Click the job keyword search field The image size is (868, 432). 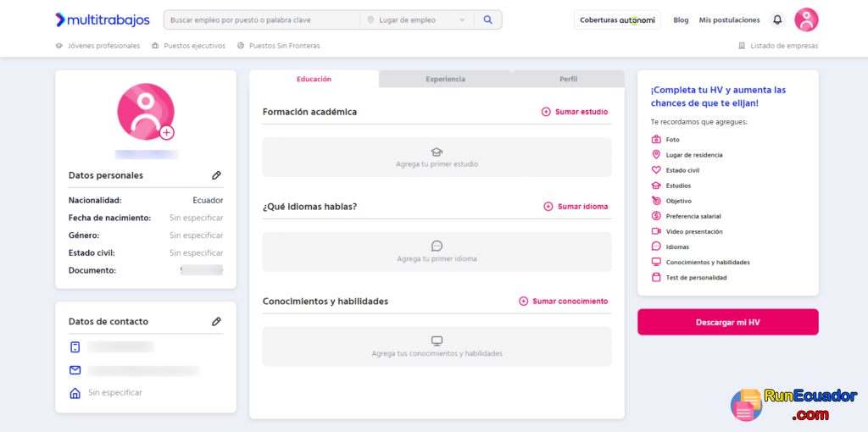262,20
